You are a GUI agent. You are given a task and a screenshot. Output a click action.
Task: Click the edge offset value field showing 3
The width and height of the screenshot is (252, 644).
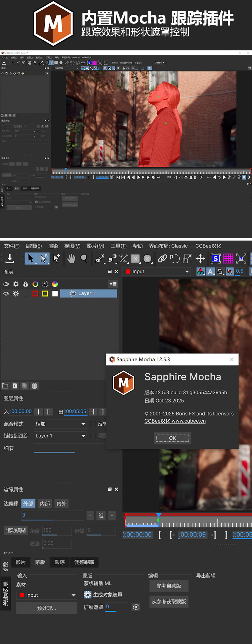pyautogui.click(x=52, y=515)
